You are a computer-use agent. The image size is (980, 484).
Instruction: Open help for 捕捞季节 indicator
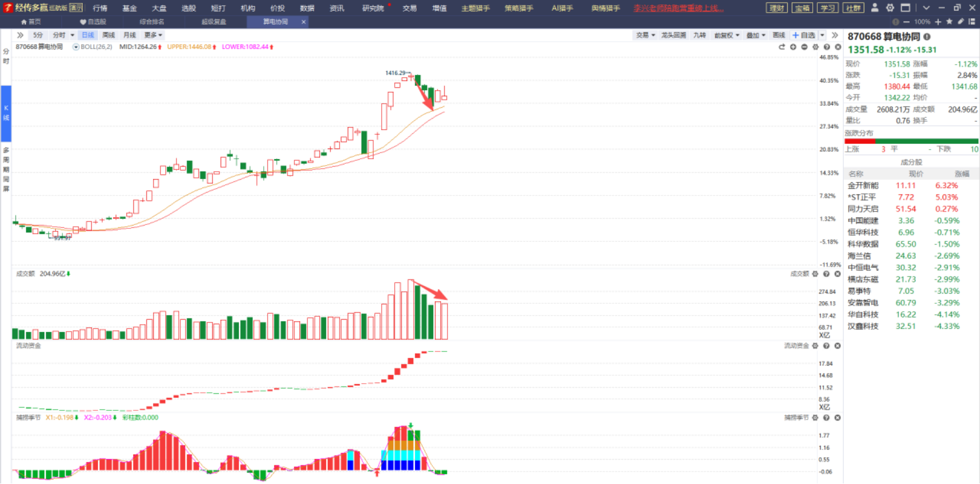(826, 418)
